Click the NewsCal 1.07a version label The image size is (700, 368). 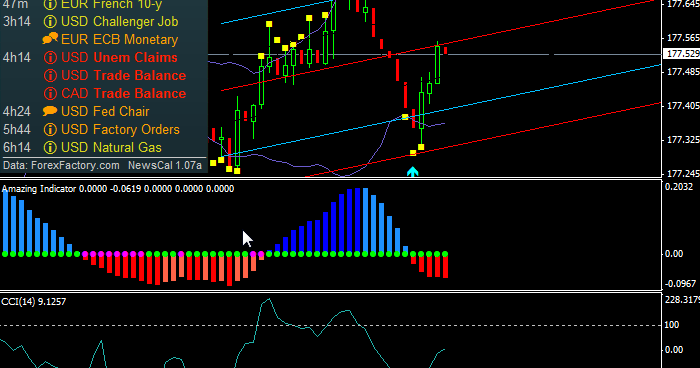pos(165,165)
